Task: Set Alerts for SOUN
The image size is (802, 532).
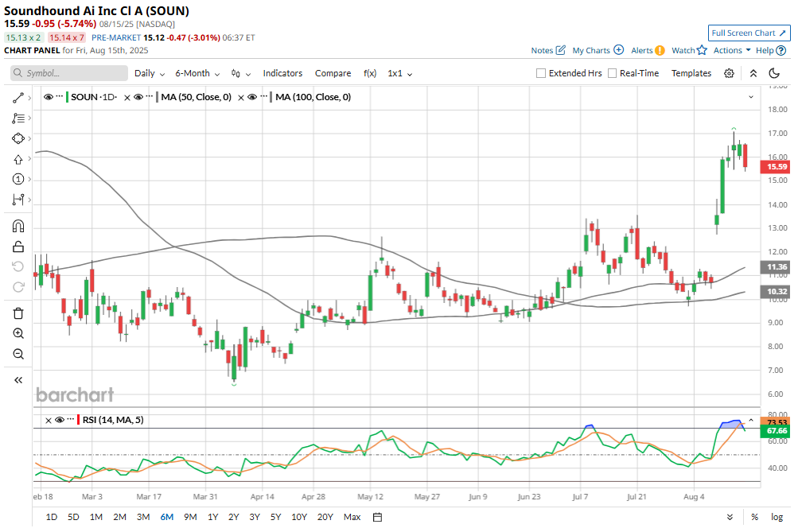Action: [x=648, y=50]
